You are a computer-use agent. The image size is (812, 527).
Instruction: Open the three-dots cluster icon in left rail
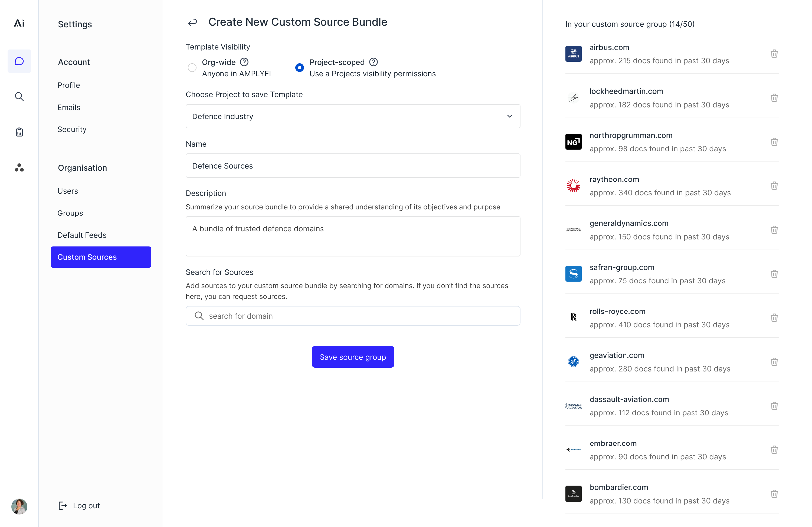pyautogui.click(x=19, y=167)
